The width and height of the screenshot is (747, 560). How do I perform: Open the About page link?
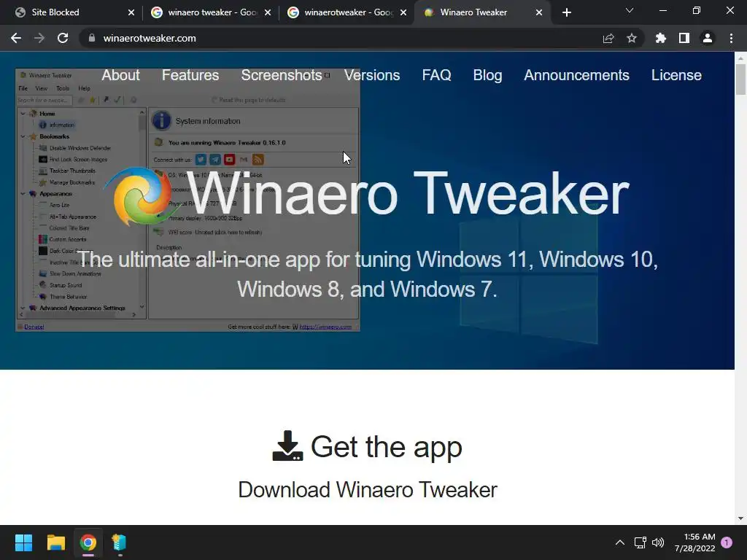[120, 75]
